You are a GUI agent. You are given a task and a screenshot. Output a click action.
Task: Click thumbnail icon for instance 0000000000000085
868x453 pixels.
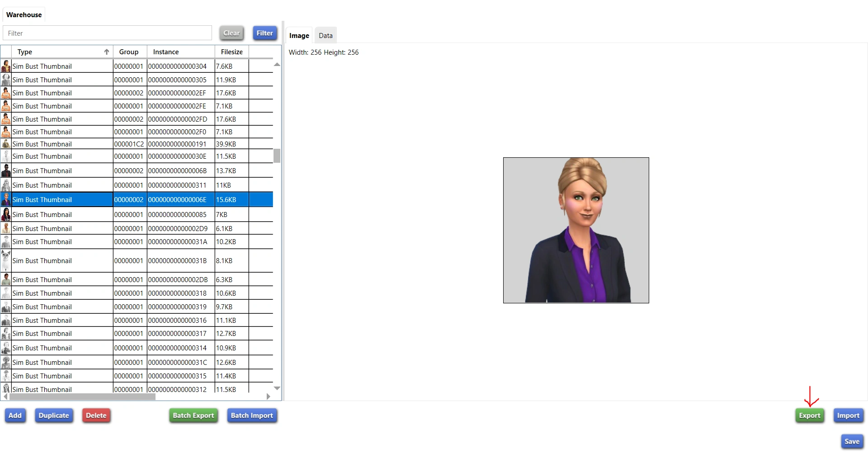pos(6,214)
